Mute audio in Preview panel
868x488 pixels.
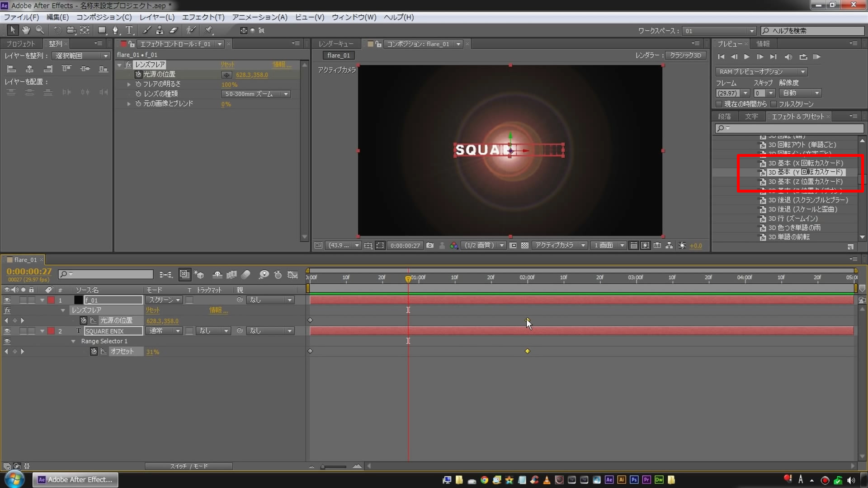pos(788,57)
